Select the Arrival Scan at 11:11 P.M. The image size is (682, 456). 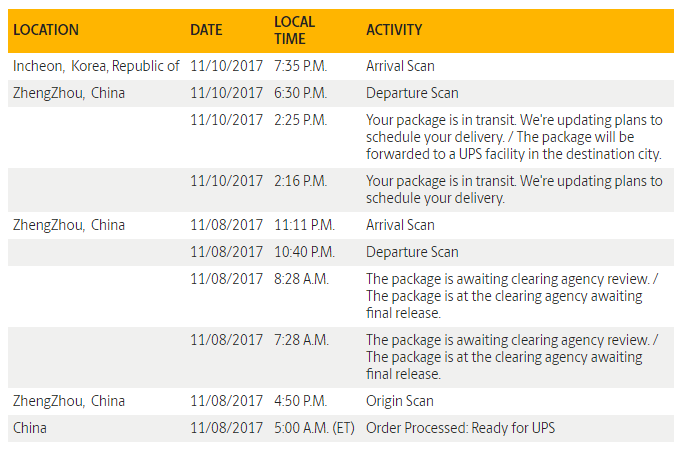tap(400, 225)
